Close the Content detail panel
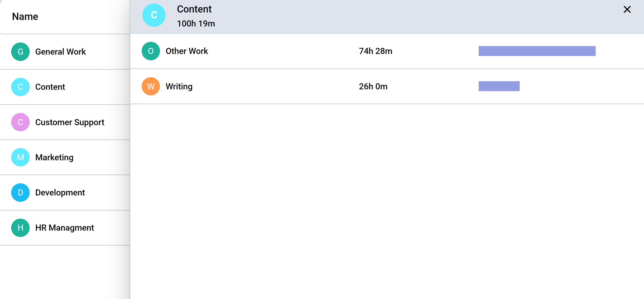Viewport: 644px width, 299px height. point(627,10)
